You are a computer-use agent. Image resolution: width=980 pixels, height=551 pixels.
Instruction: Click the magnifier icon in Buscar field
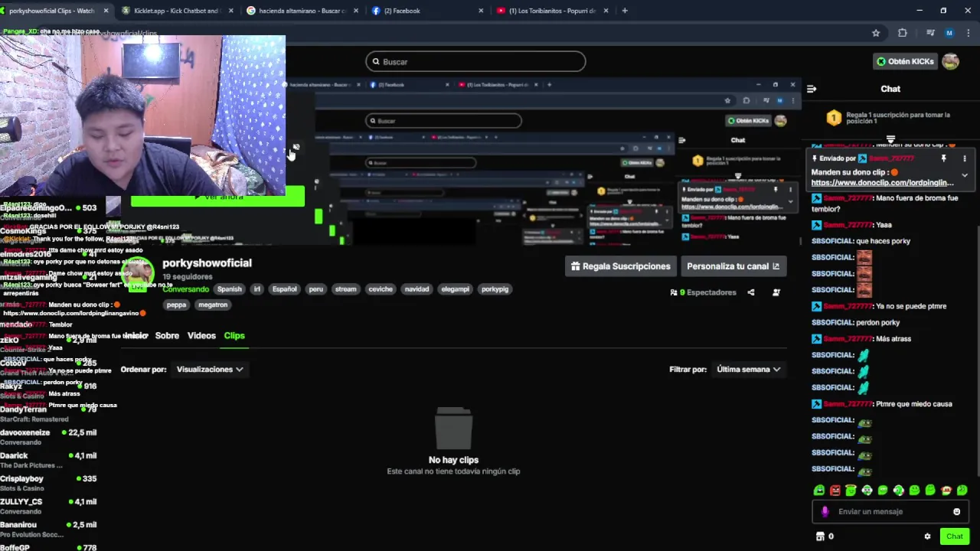point(375,62)
